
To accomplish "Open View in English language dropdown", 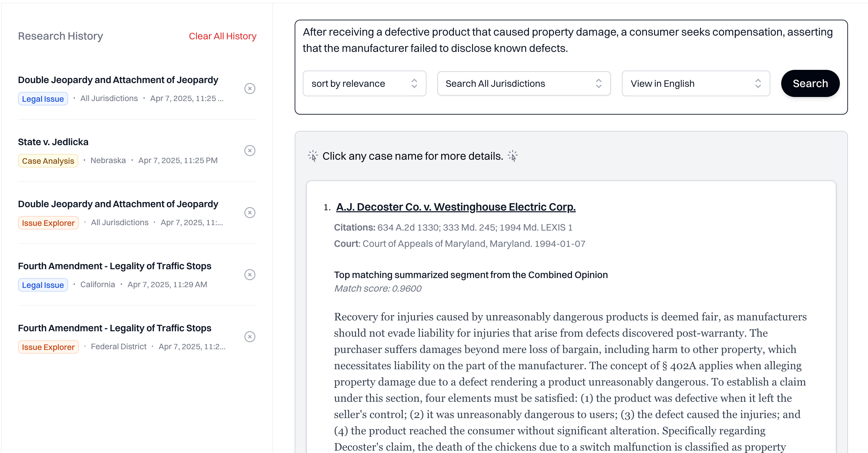I will [x=695, y=83].
